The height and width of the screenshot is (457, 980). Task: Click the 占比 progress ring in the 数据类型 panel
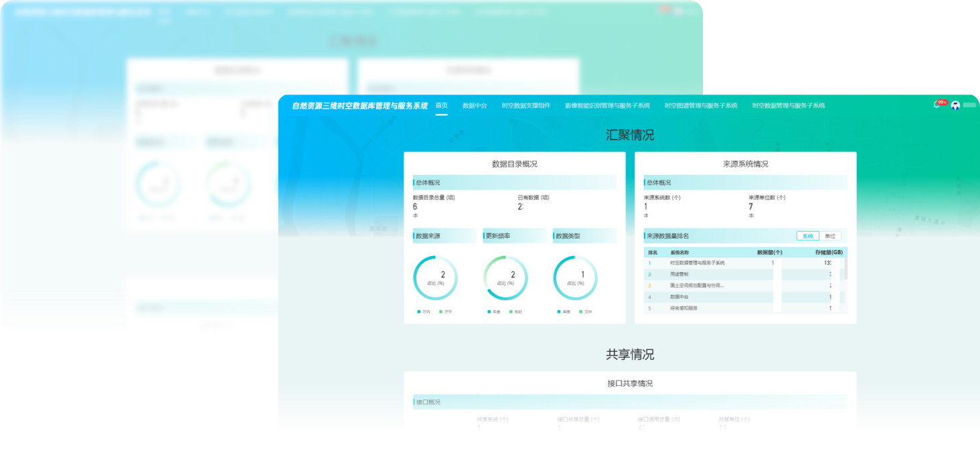point(574,277)
